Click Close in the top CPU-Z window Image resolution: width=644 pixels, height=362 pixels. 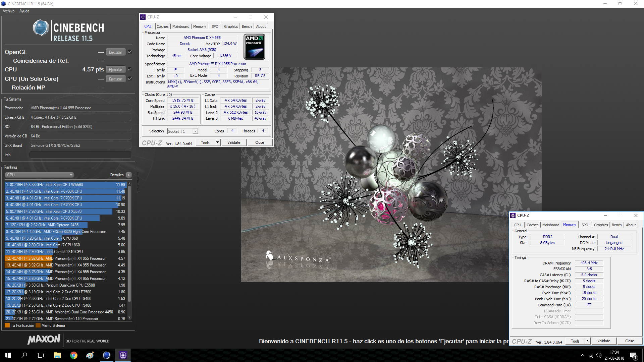point(260,142)
